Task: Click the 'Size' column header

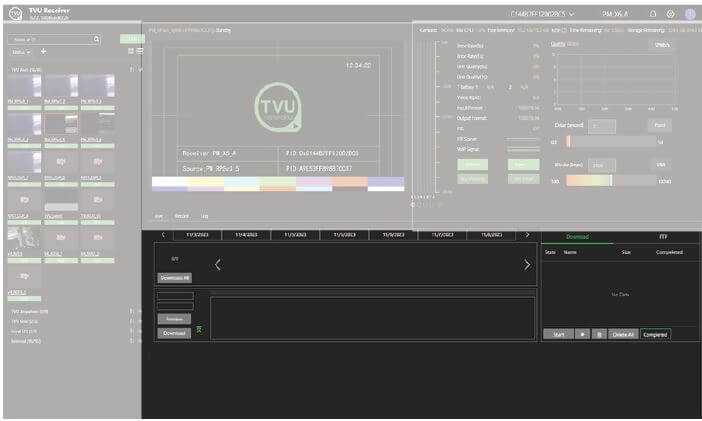Action: tap(626, 252)
